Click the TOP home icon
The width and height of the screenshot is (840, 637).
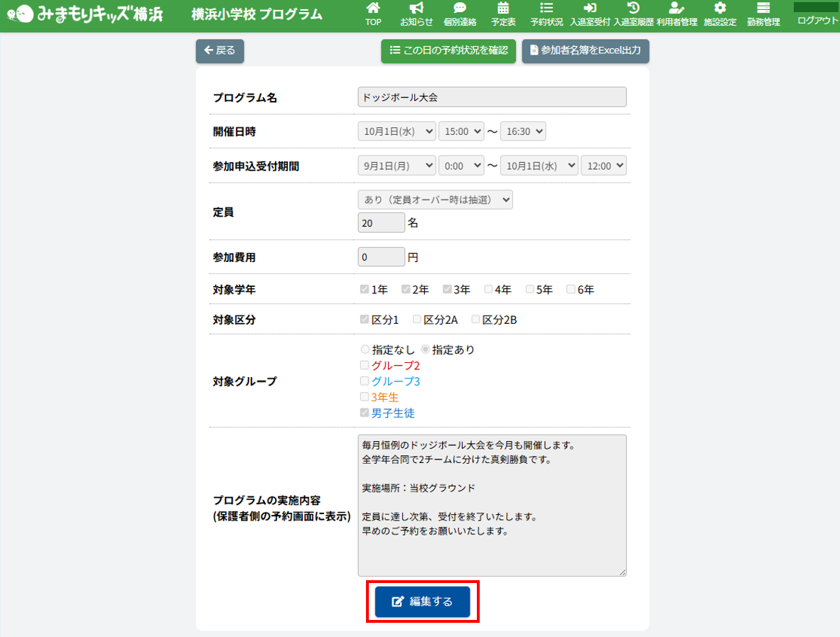(373, 9)
